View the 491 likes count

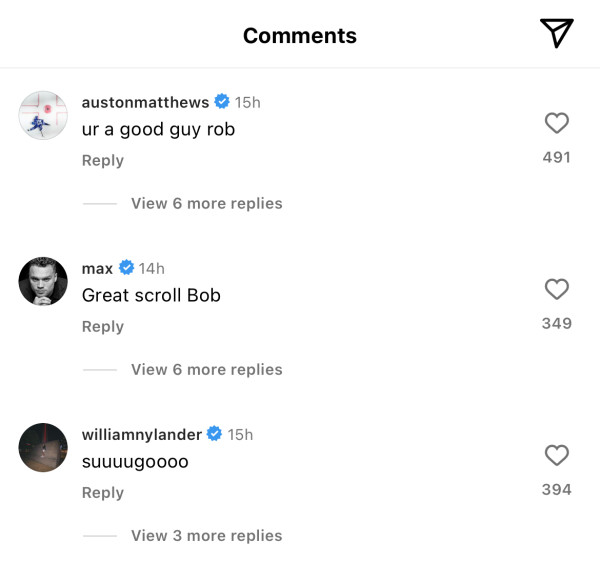click(x=556, y=157)
